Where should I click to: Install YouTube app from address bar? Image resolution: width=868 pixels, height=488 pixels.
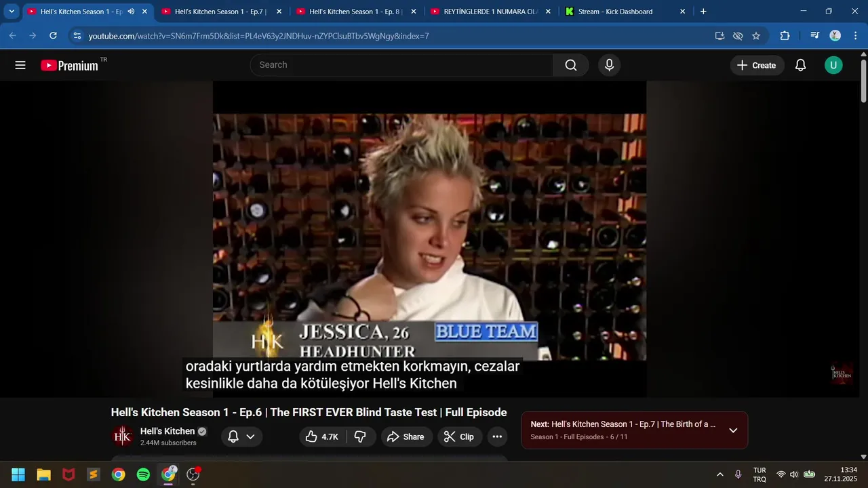720,36
